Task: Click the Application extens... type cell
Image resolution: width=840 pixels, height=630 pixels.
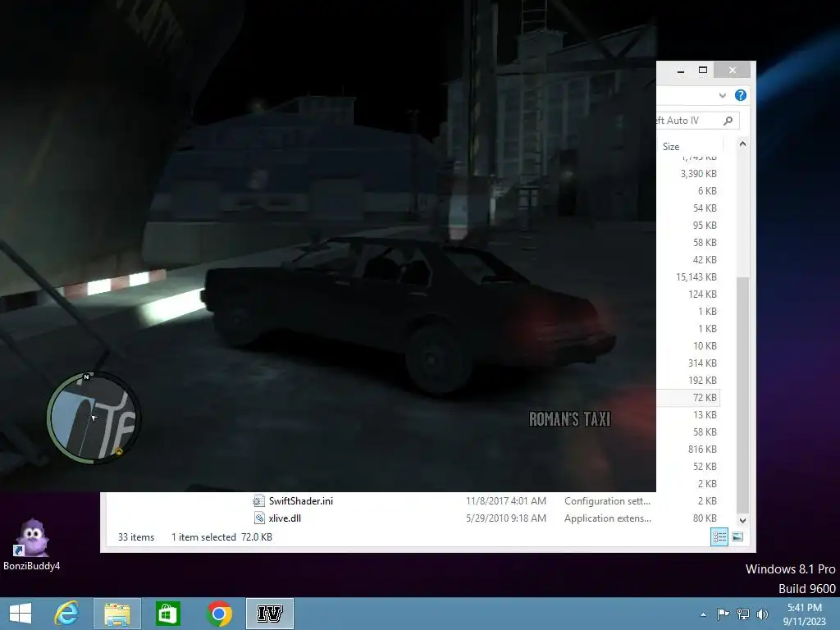Action: coord(608,518)
